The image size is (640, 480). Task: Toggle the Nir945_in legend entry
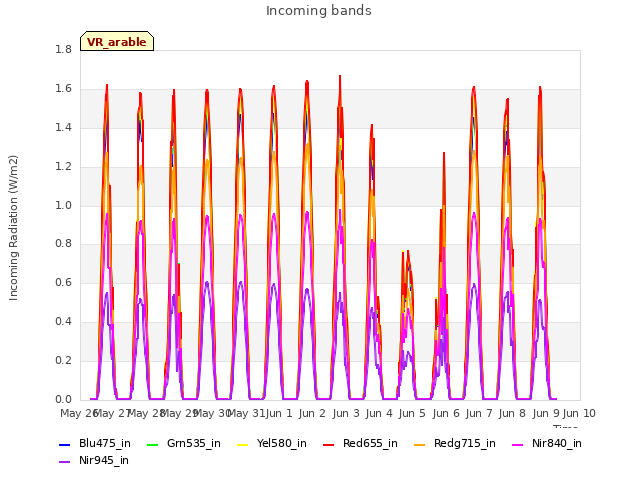coord(94,461)
